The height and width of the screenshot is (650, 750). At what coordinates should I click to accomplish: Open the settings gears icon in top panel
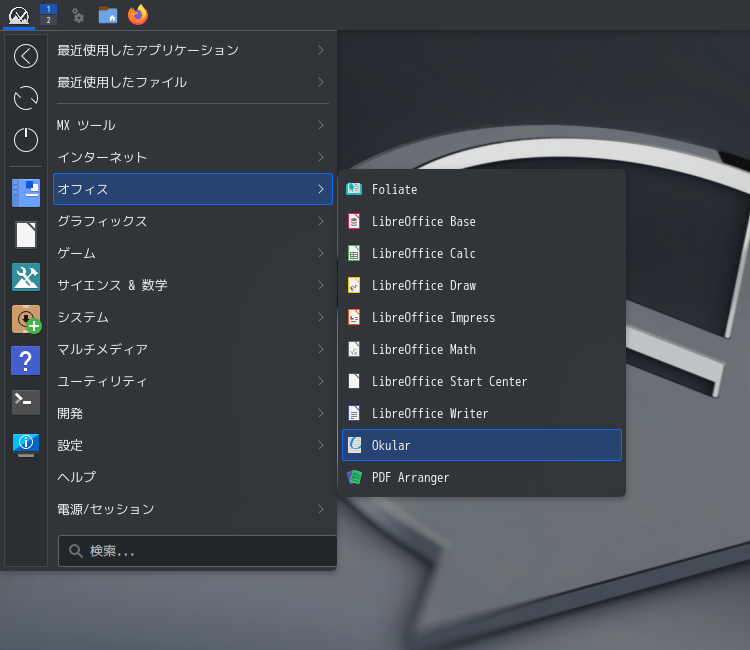tap(77, 16)
